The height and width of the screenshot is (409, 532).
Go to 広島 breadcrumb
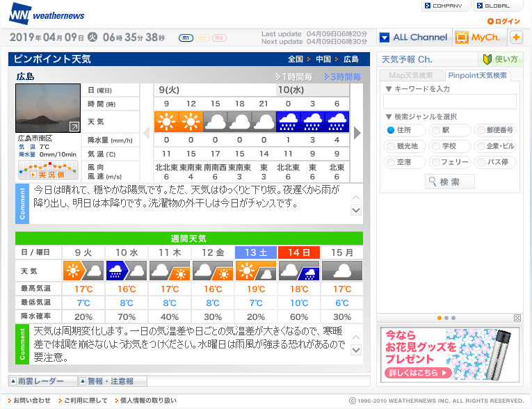(350, 59)
